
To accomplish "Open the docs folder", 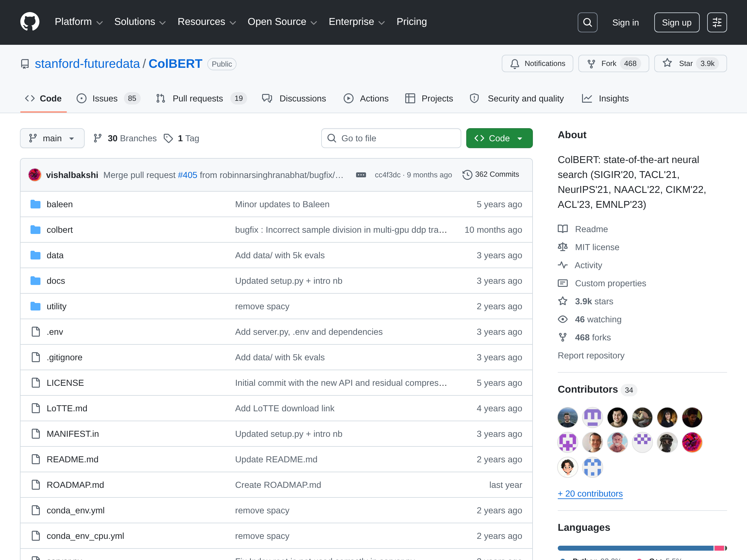I will coord(56,281).
